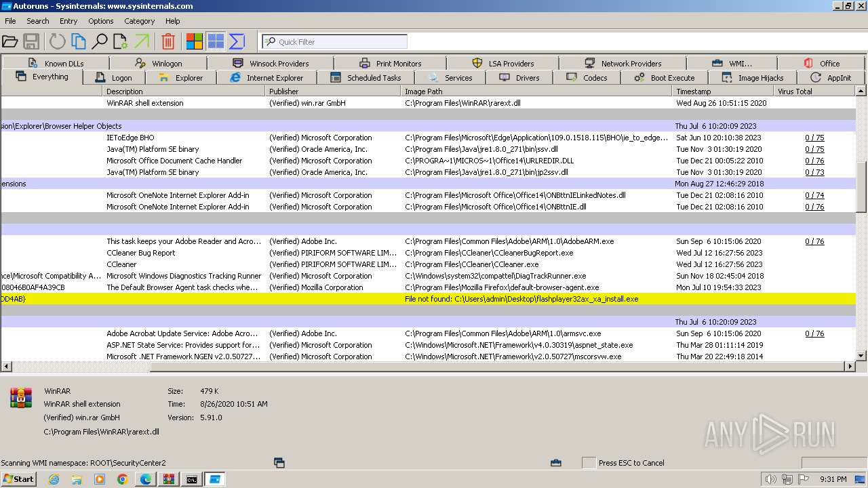
Task: Open the Entry menu
Action: click(x=68, y=21)
